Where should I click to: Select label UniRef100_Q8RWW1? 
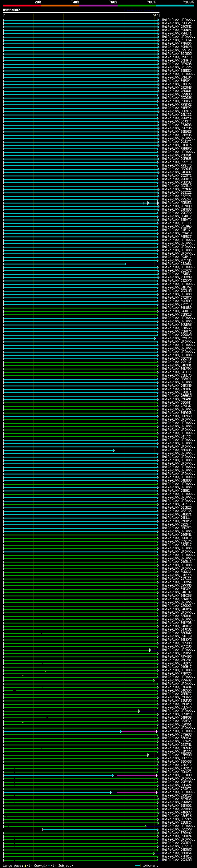[176, 91]
